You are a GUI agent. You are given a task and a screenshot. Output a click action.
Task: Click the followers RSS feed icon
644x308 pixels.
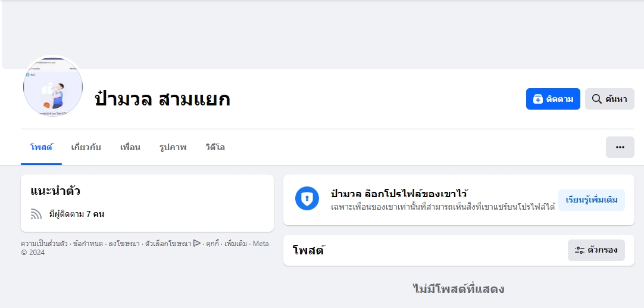[x=36, y=214]
